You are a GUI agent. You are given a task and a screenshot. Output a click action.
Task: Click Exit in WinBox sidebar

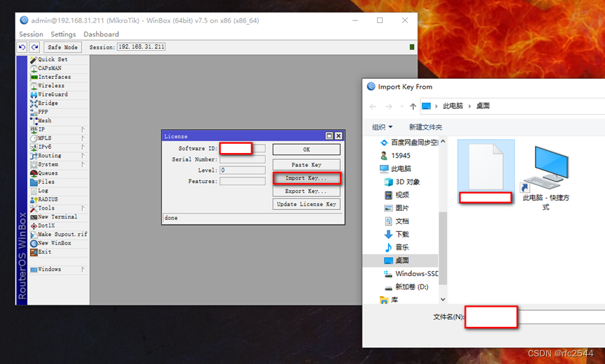tap(59, 252)
